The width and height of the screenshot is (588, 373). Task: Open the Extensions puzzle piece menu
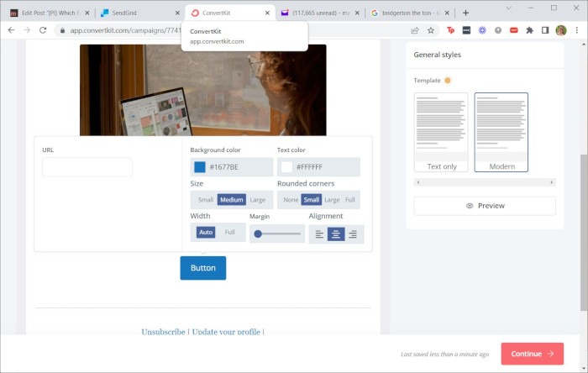coord(529,30)
